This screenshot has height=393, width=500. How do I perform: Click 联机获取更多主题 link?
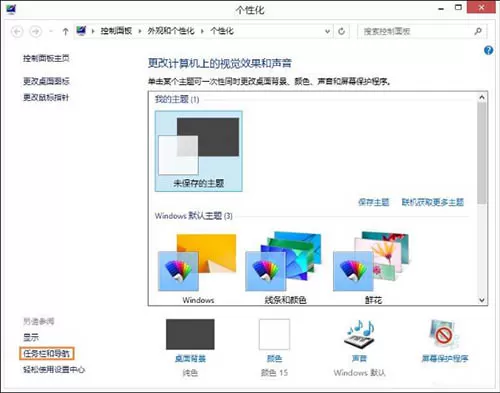pyautogui.click(x=432, y=202)
